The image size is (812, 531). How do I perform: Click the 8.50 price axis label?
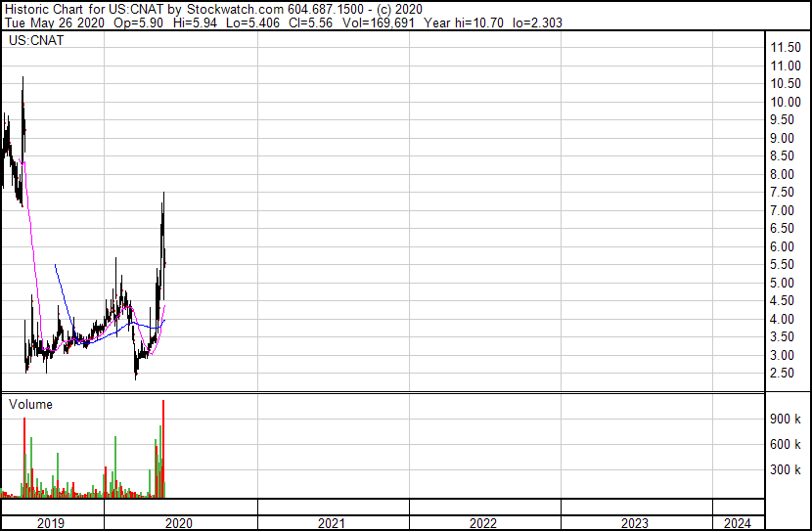click(782, 155)
